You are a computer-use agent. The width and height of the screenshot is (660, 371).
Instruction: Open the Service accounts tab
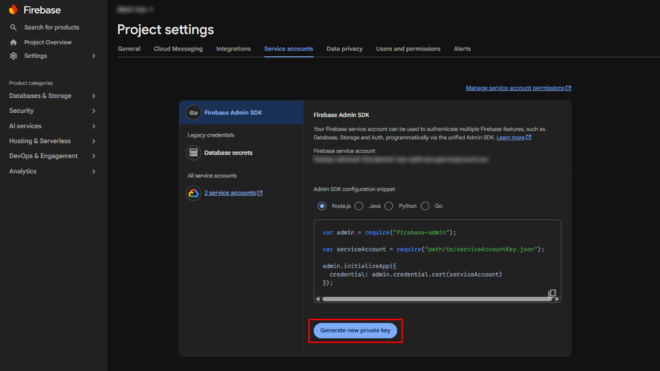pos(288,49)
